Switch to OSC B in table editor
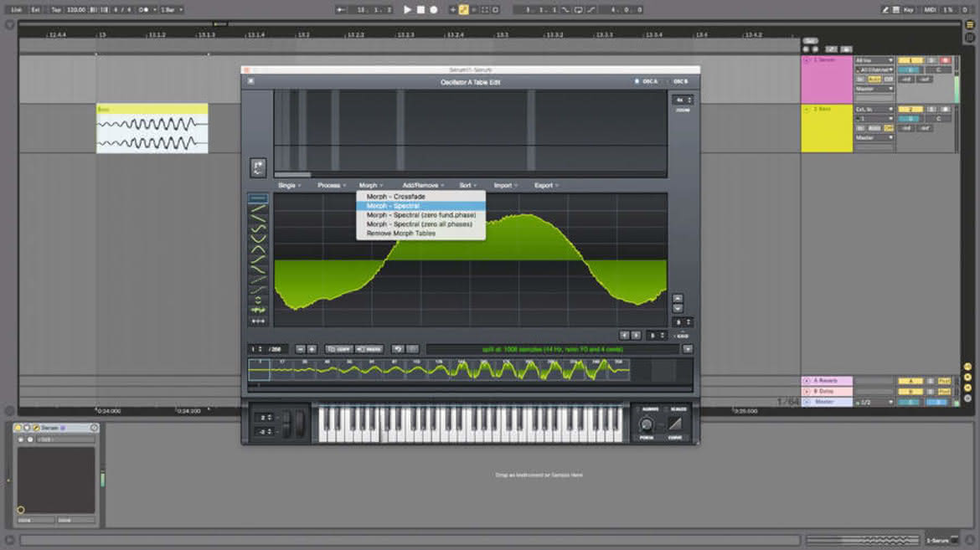The height and width of the screenshot is (550, 980). (x=679, y=81)
